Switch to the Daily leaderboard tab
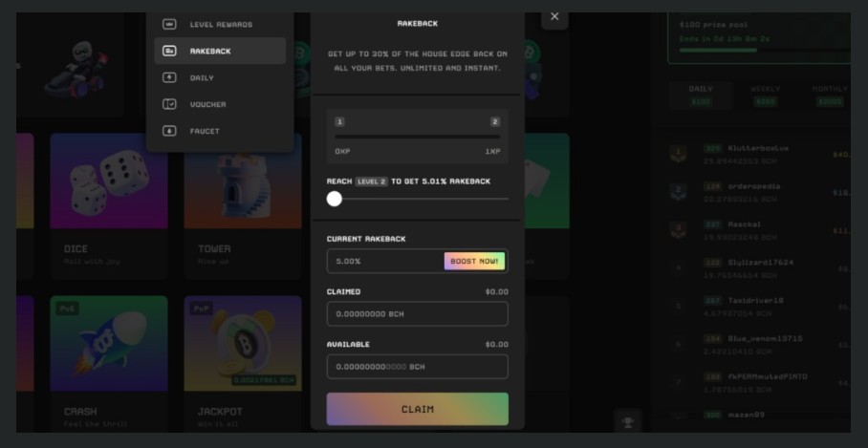Screen dimensions: 868x448 tap(702, 95)
